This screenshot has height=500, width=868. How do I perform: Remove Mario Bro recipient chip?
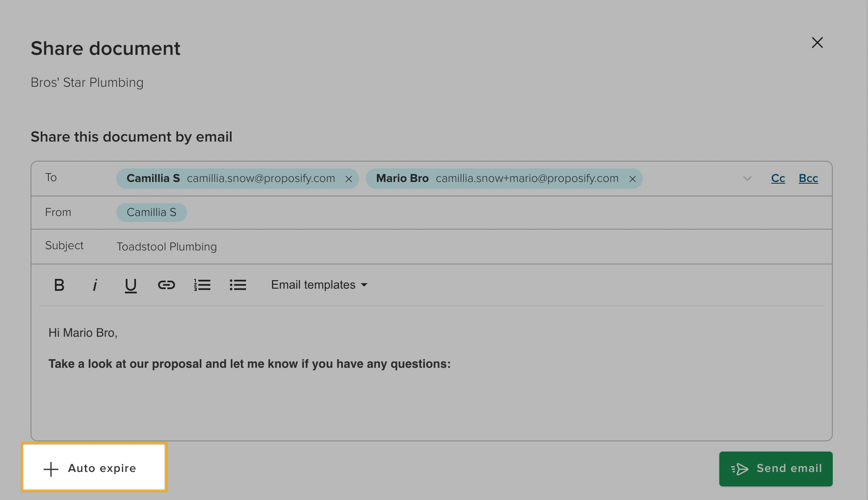tap(632, 179)
